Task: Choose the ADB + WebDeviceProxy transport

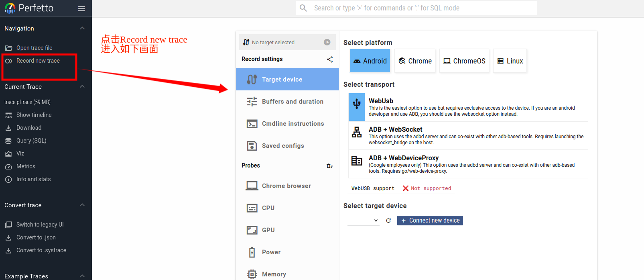Action: [x=468, y=164]
